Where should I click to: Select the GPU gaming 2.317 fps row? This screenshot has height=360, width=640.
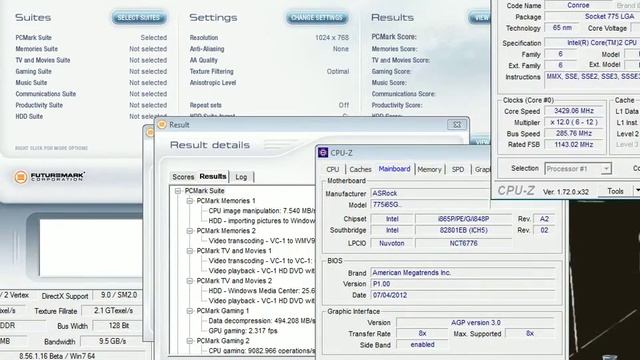pyautogui.click(x=243, y=331)
